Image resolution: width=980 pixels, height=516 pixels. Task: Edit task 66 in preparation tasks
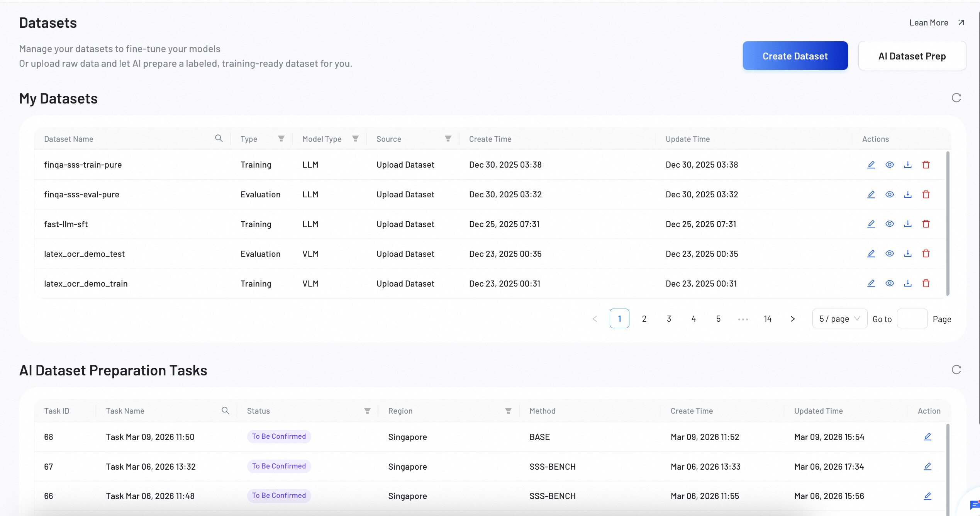tap(927, 496)
